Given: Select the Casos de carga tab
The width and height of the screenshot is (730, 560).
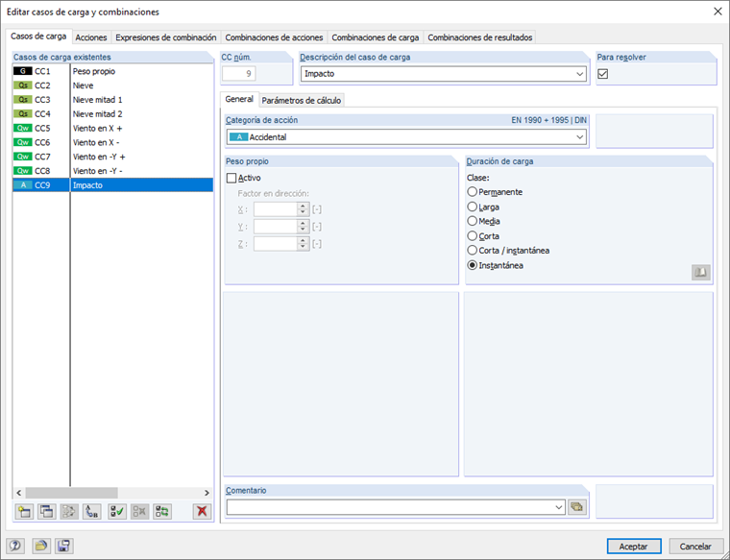Looking at the screenshot, I should (38, 37).
